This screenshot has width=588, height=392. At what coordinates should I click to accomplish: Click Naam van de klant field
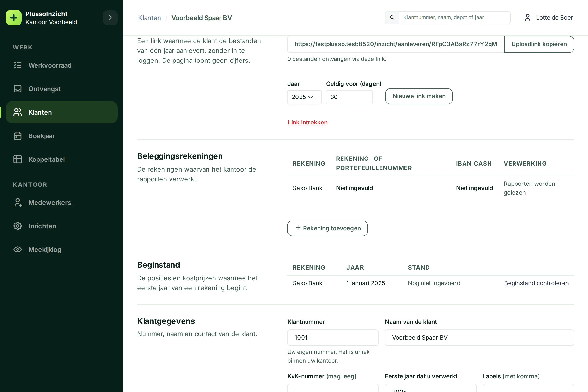click(x=479, y=338)
